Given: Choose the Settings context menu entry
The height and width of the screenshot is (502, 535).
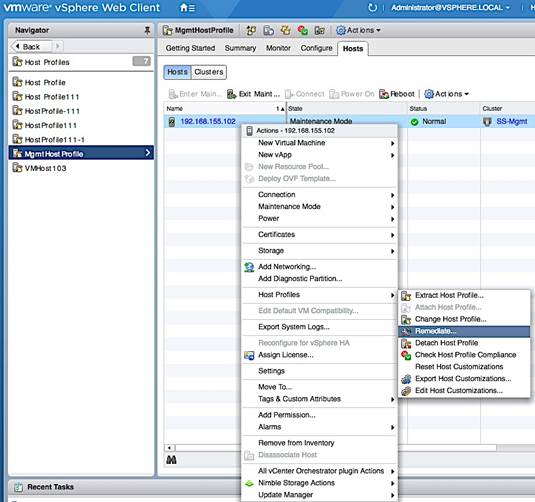Looking at the screenshot, I should point(271,371).
